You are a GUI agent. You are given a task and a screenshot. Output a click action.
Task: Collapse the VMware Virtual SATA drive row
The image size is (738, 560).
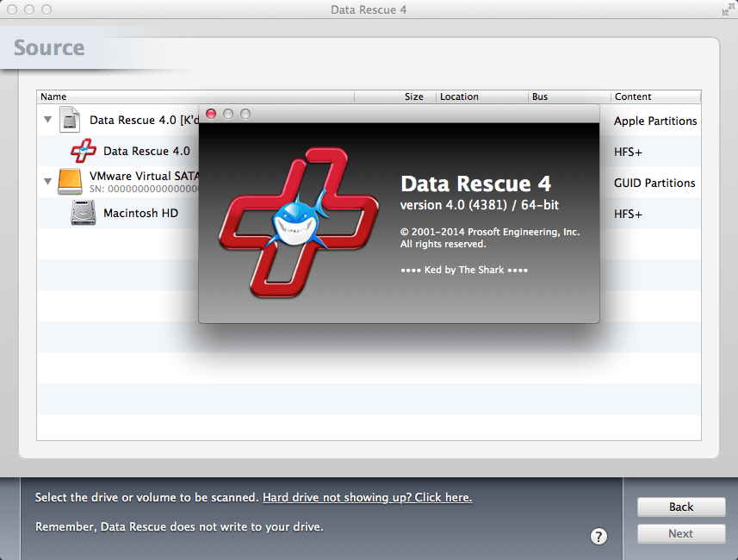(47, 181)
